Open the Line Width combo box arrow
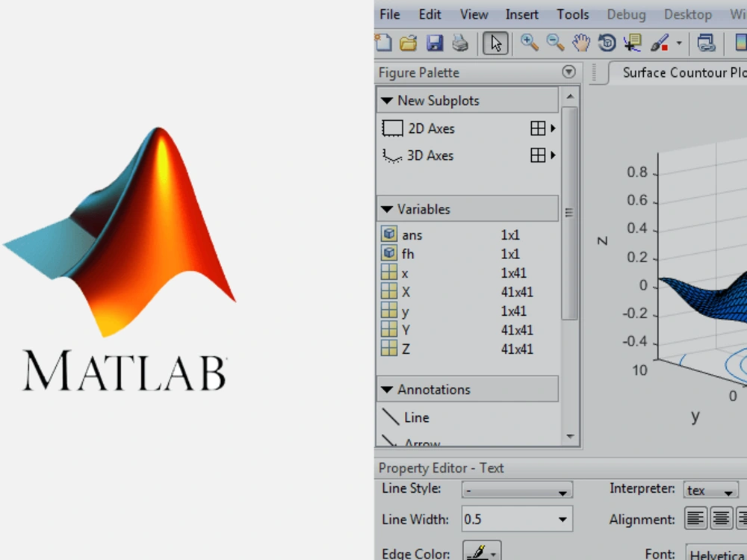Screen dimensions: 747x560 [562, 519]
